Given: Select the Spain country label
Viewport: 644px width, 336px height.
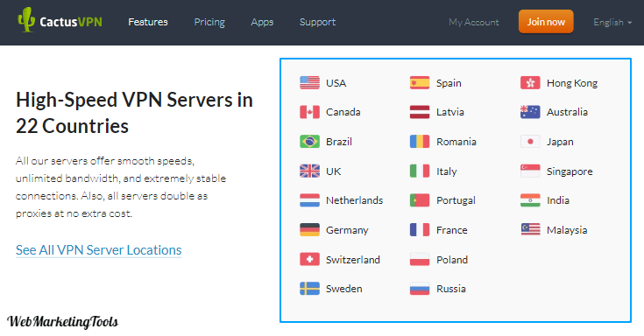Looking at the screenshot, I should (449, 83).
